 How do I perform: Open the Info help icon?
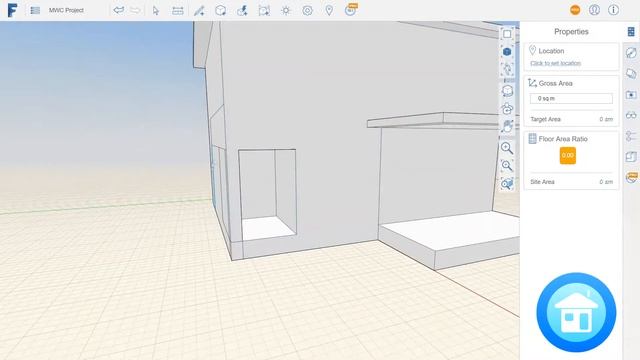point(613,10)
